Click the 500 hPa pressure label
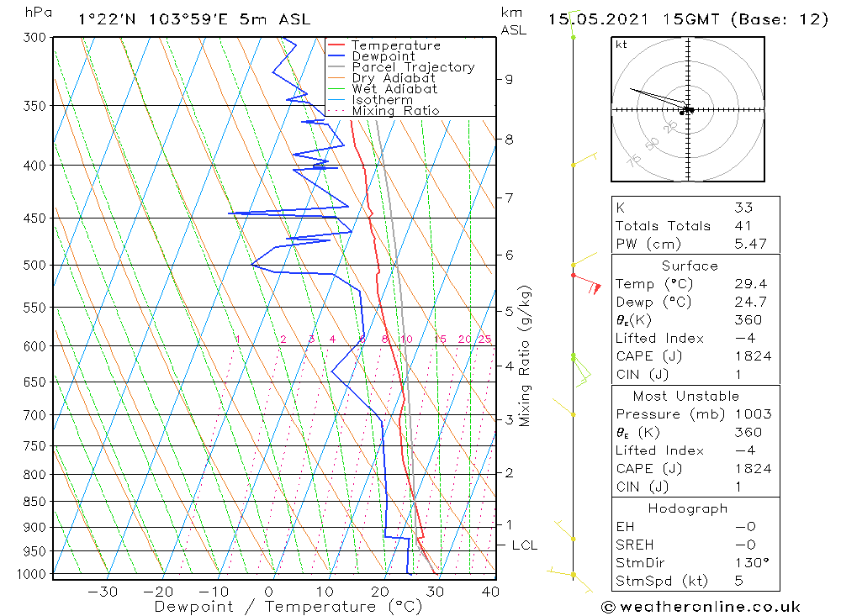This screenshot has width=841, height=616. point(34,265)
